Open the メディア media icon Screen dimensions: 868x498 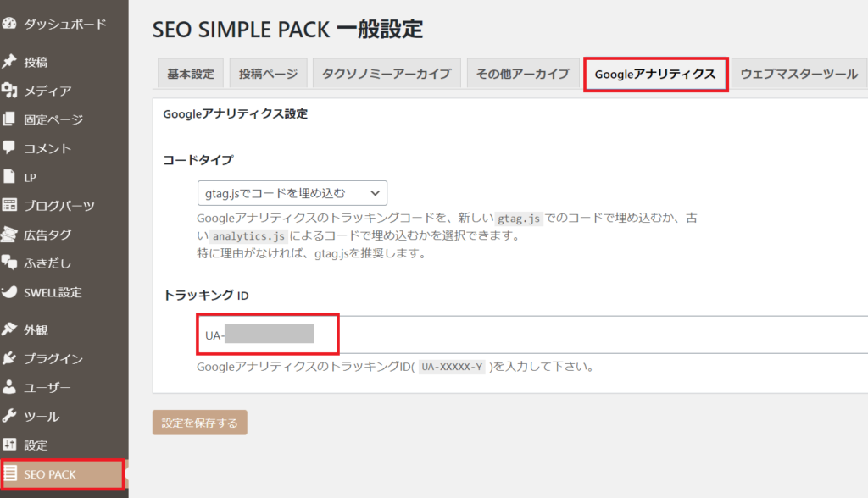[x=8, y=90]
